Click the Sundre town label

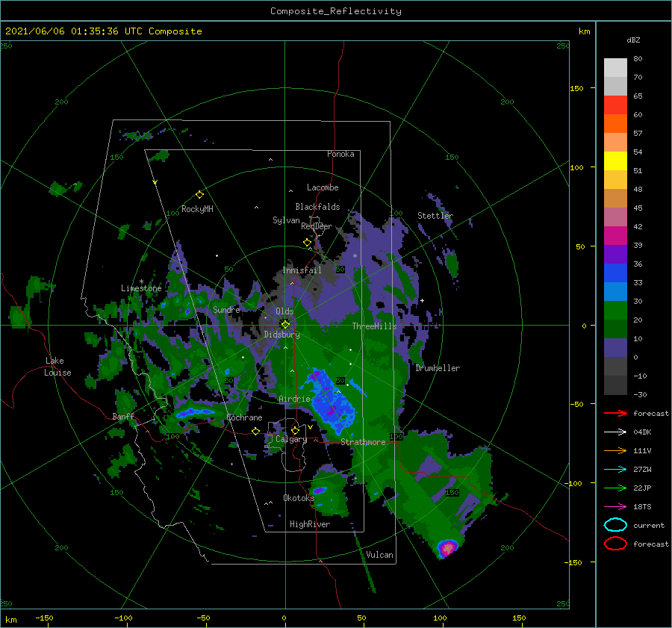(x=226, y=309)
